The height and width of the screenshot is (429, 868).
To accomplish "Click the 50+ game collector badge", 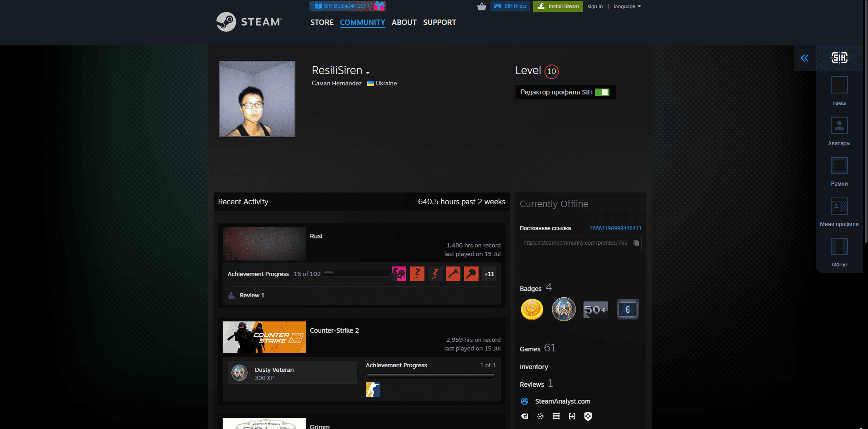I will [595, 310].
